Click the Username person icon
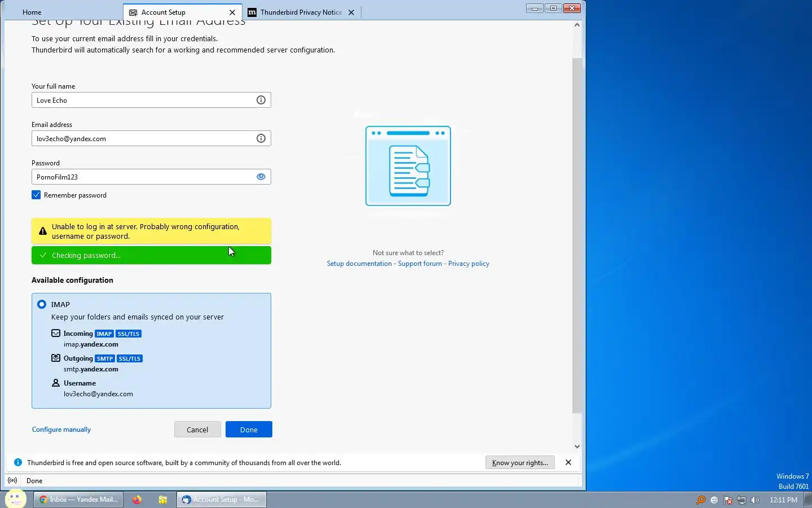This screenshot has height=508, width=812. (56, 383)
